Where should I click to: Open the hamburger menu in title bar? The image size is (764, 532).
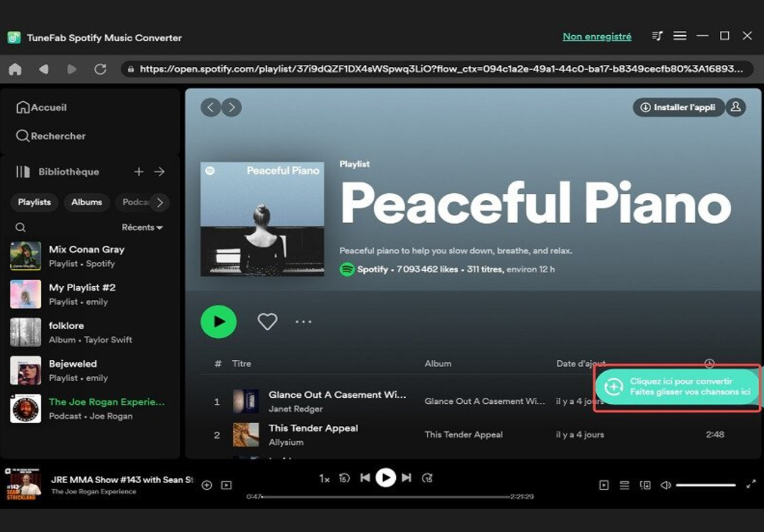point(679,36)
